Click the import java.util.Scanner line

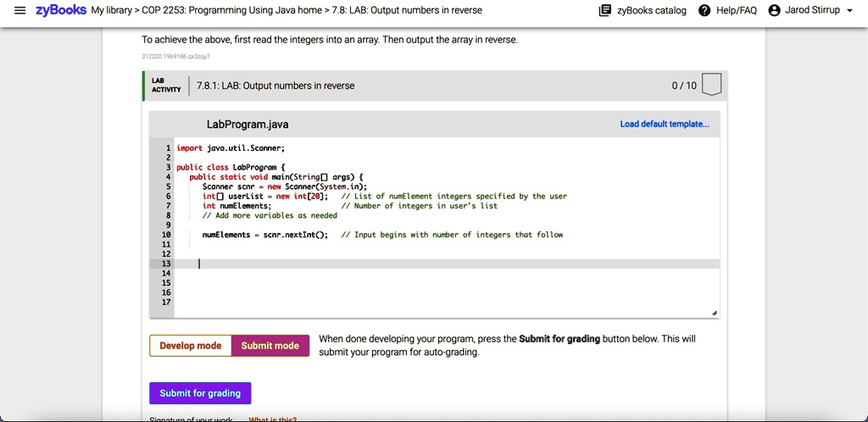click(x=231, y=148)
